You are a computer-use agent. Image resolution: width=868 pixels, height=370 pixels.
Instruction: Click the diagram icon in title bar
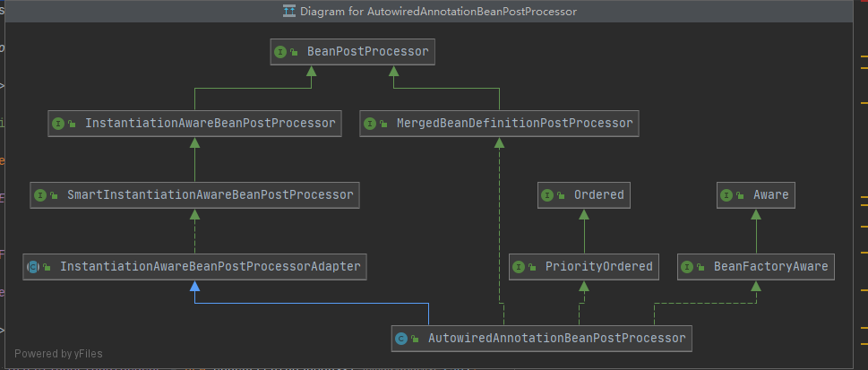click(x=289, y=11)
